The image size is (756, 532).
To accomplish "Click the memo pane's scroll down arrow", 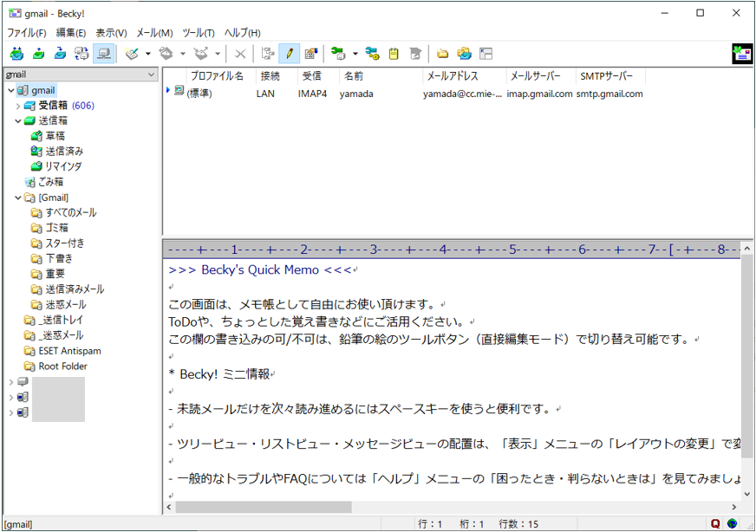I will 746,494.
